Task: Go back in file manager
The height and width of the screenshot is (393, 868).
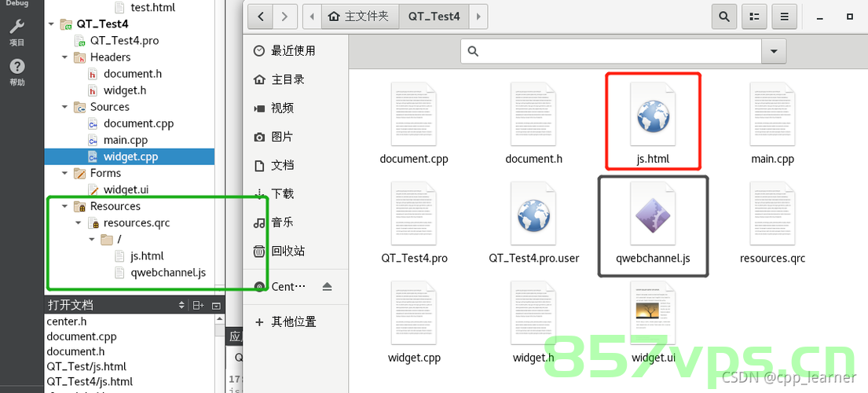Action: pyautogui.click(x=260, y=17)
